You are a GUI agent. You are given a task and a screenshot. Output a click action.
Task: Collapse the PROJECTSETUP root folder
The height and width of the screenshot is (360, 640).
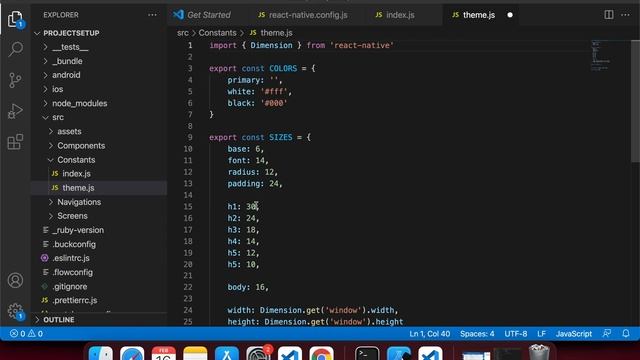click(x=71, y=33)
